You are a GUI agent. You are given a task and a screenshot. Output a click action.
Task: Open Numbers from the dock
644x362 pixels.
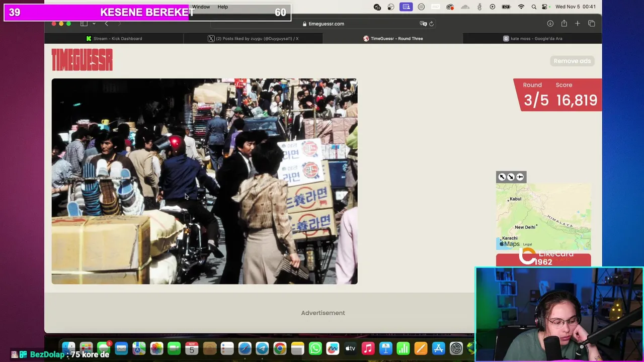(403, 348)
